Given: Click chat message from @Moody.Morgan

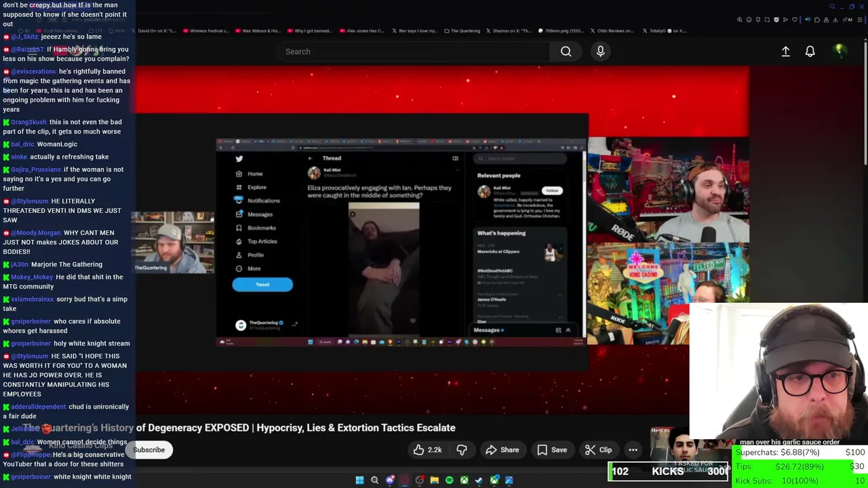Looking at the screenshot, I should coord(61,242).
